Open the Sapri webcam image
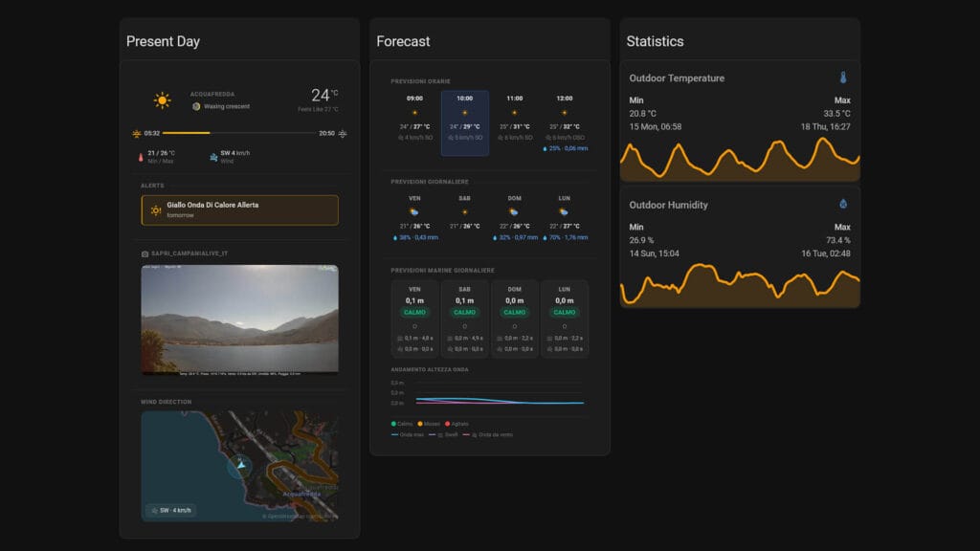Image resolution: width=980 pixels, height=551 pixels. 240,320
